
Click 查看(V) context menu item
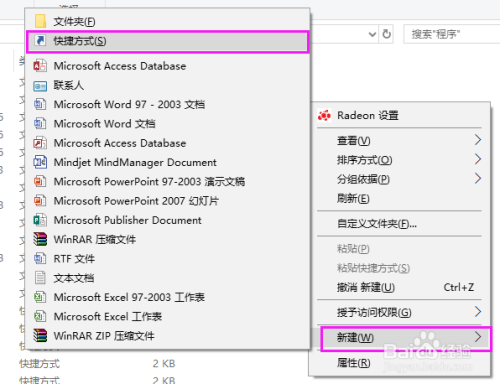point(400,140)
